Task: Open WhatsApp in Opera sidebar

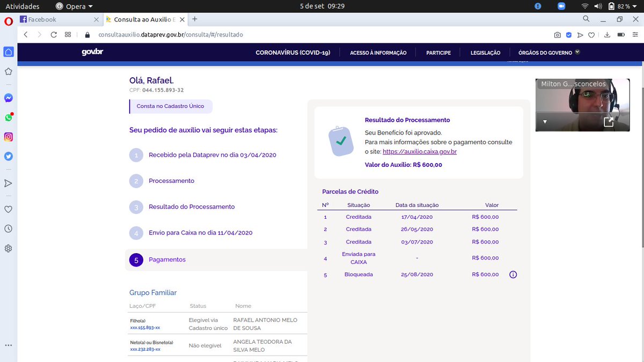Action: coord(9,117)
